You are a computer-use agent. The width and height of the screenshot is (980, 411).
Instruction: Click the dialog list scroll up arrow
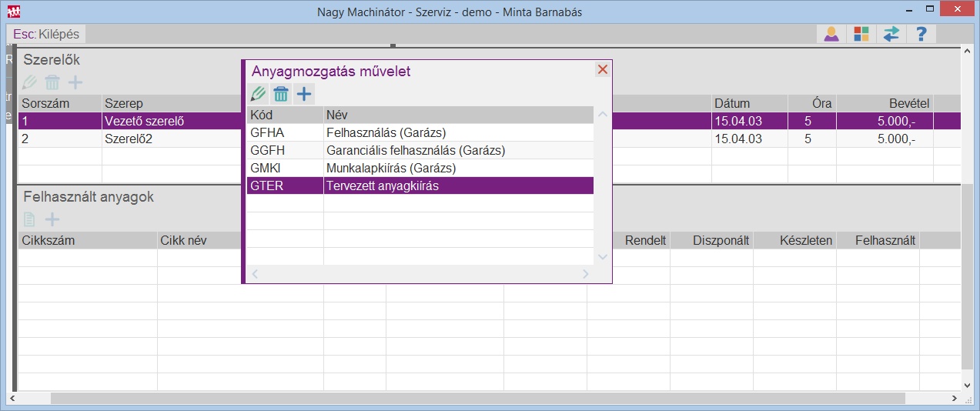[x=603, y=115]
